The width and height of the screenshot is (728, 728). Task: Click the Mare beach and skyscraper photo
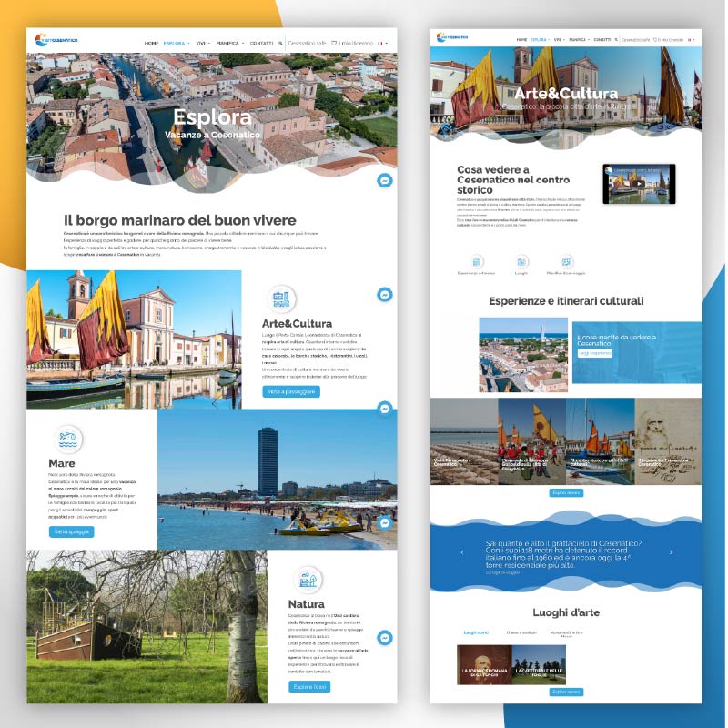(x=278, y=480)
